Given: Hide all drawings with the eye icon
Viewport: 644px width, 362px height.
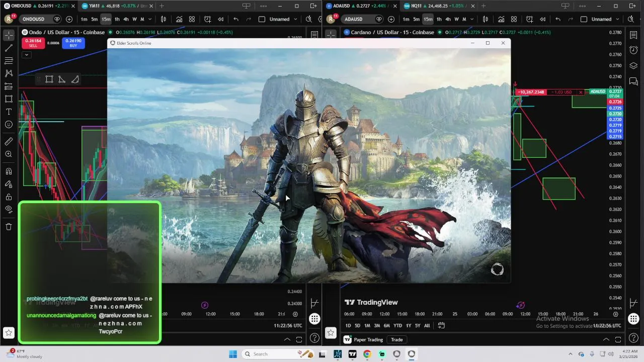Looking at the screenshot, I should 9,209.
